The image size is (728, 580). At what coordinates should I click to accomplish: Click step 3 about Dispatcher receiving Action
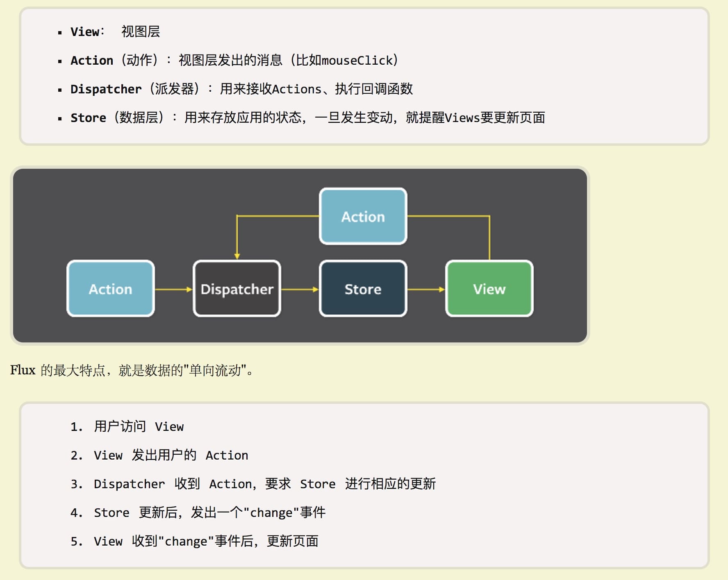point(264,484)
